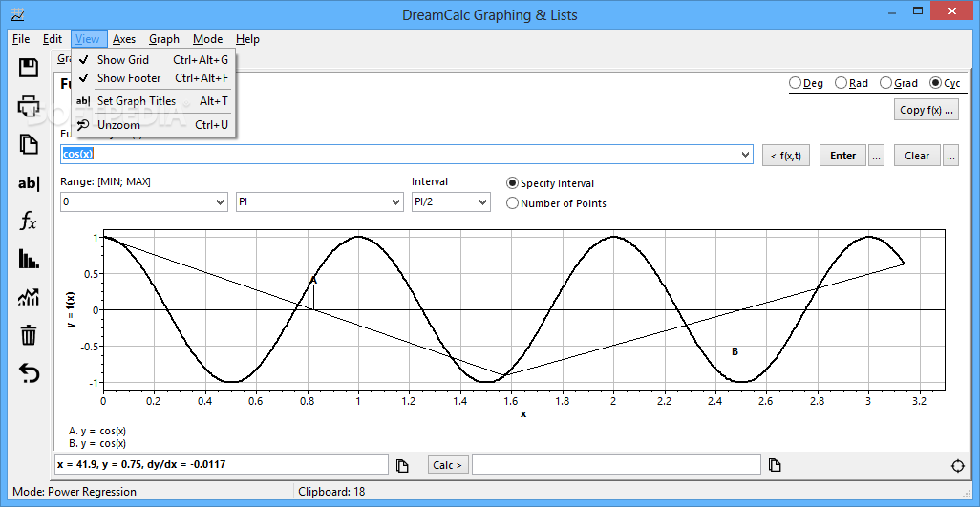The width and height of the screenshot is (980, 507).
Task: Choose Unzoom from the View menu
Action: (x=154, y=125)
